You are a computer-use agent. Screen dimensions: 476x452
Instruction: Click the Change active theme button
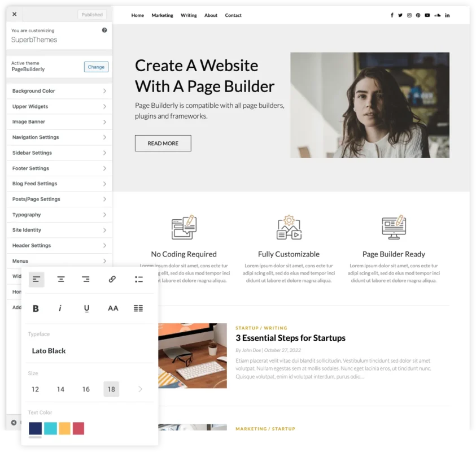click(x=96, y=67)
